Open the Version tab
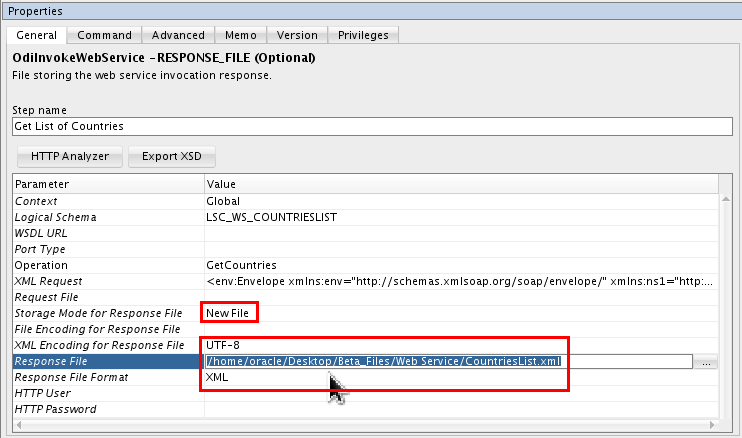742x438 pixels. pyautogui.click(x=297, y=35)
